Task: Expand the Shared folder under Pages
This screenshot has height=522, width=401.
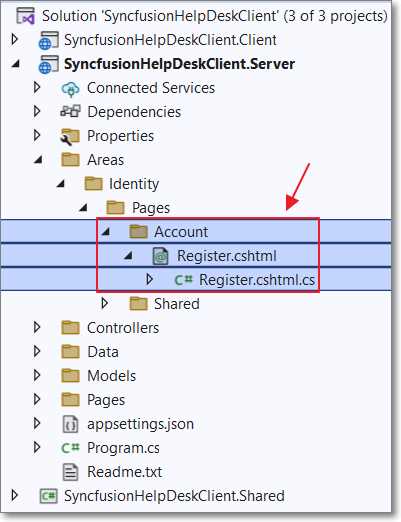Action: (104, 303)
